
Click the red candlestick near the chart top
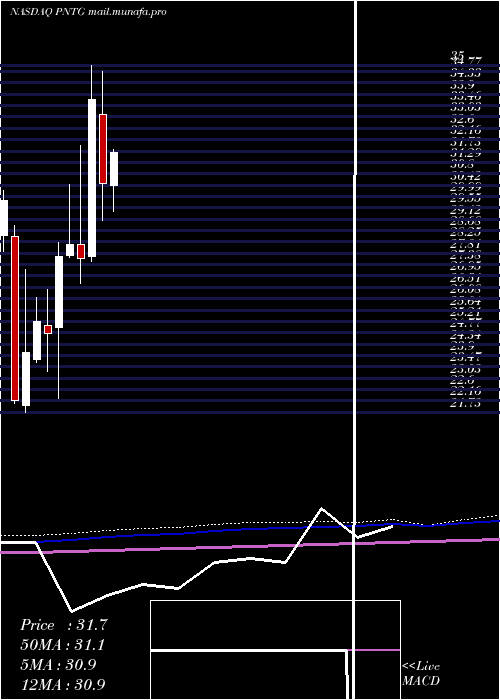103,149
